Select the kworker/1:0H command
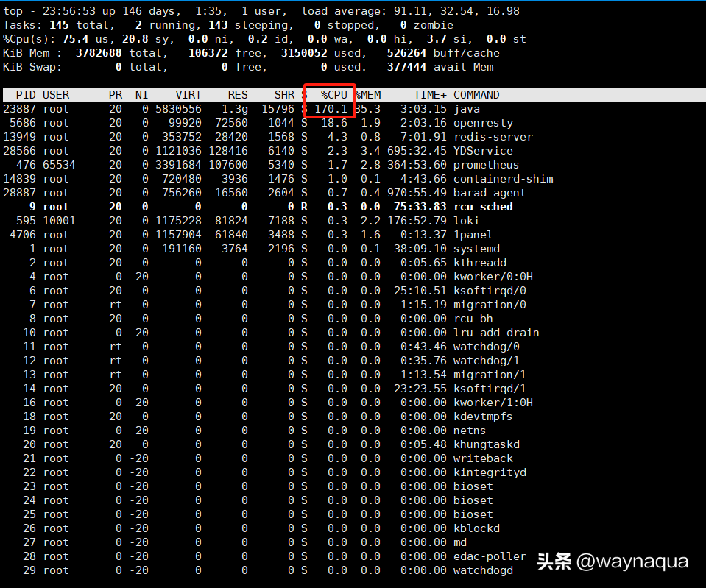The height and width of the screenshot is (588, 706). (493, 402)
